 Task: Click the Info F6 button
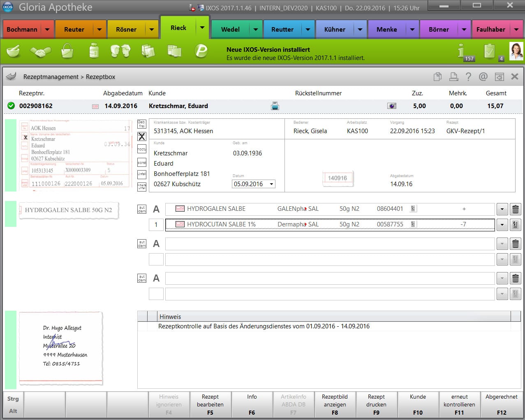(252, 404)
